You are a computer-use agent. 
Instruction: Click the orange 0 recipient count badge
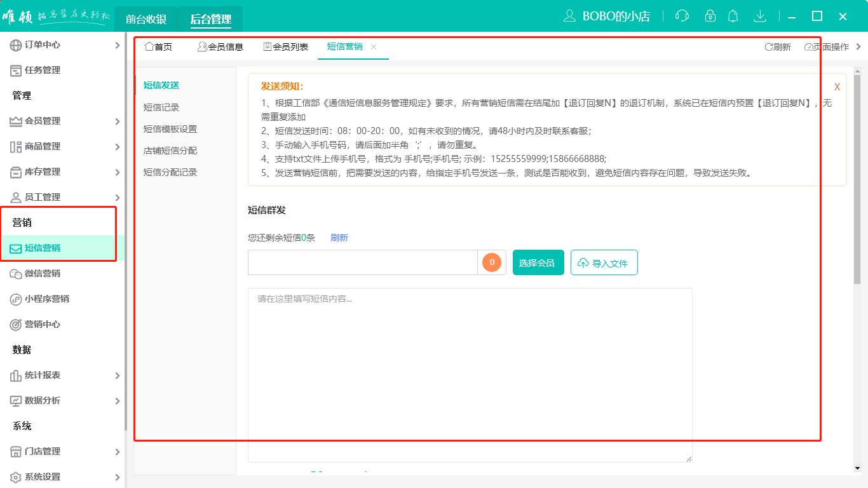(x=492, y=262)
